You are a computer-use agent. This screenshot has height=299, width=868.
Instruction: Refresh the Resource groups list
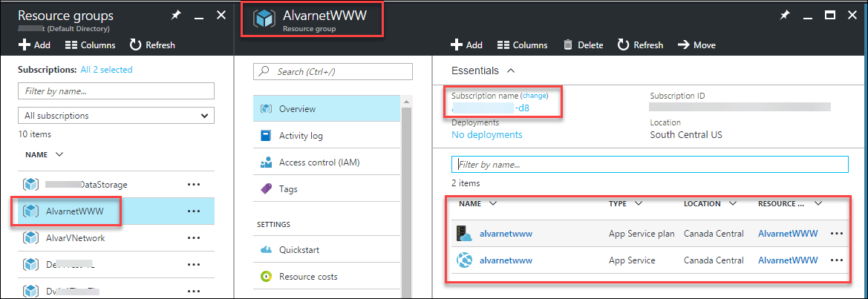152,45
